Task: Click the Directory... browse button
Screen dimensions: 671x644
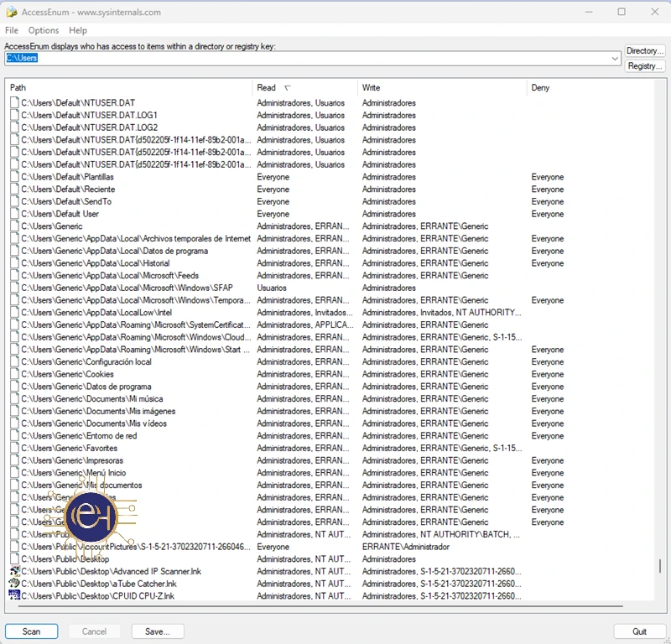Action: pyautogui.click(x=644, y=50)
